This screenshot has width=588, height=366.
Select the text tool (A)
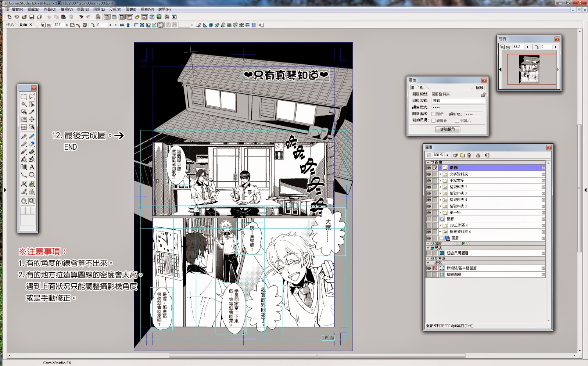[x=32, y=167]
